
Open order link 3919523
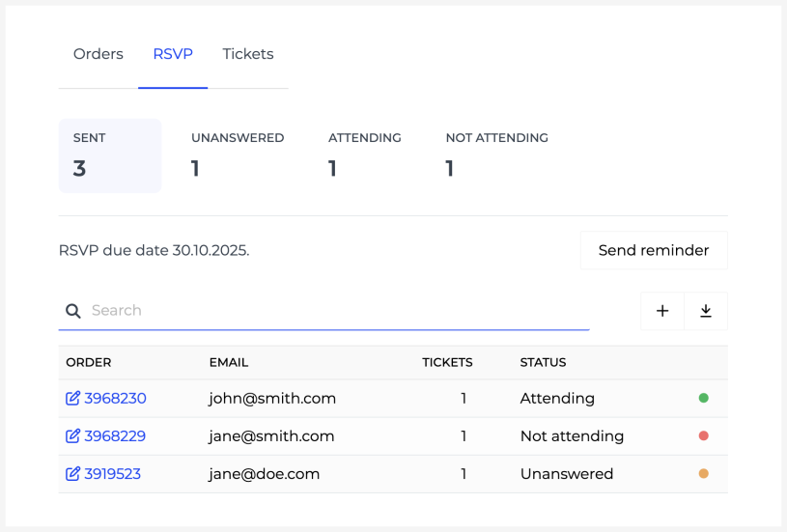(x=112, y=474)
